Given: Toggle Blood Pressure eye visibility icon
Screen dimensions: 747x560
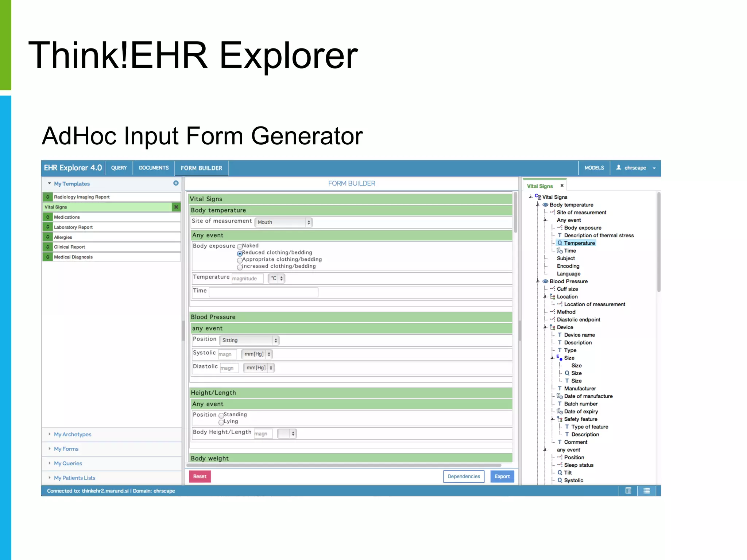Looking at the screenshot, I should pos(545,281).
